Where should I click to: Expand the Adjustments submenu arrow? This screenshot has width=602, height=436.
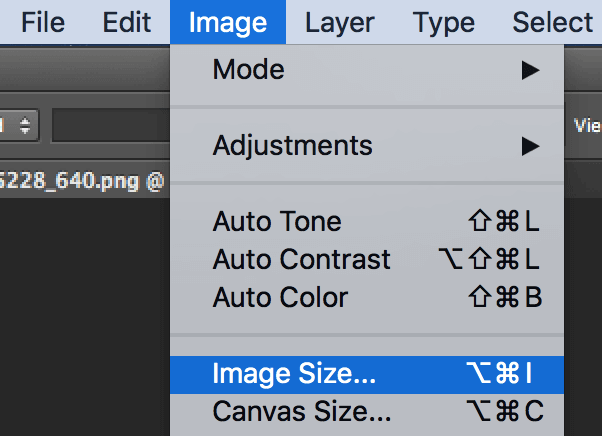tap(531, 147)
